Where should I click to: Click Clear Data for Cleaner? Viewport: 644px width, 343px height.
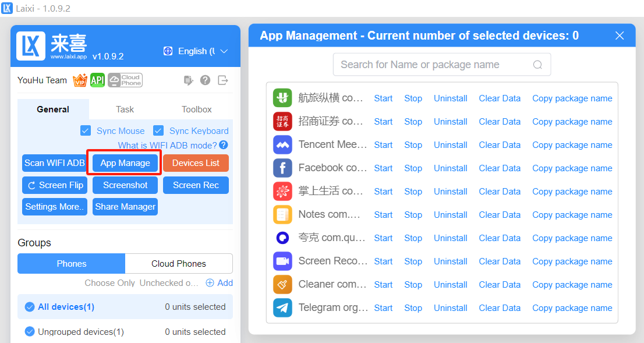pos(500,285)
